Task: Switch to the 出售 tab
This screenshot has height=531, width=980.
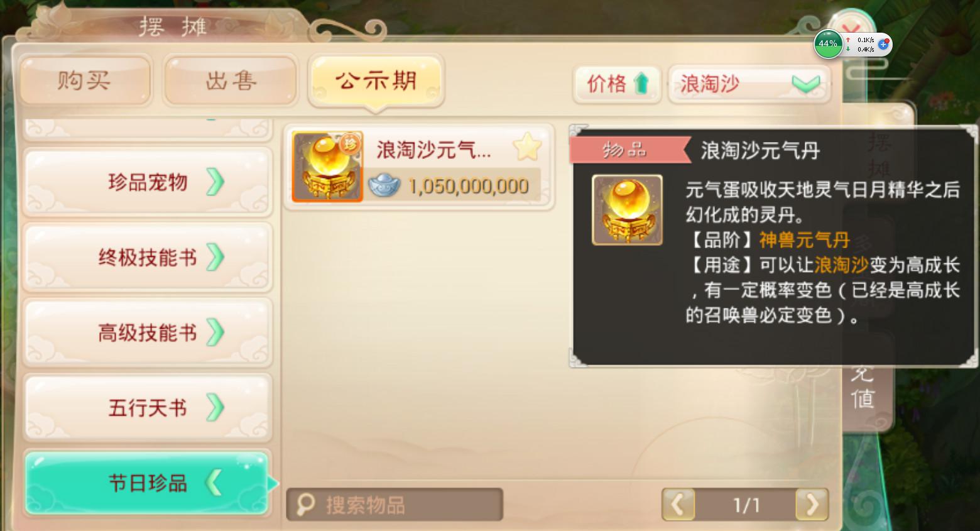Action: [231, 80]
